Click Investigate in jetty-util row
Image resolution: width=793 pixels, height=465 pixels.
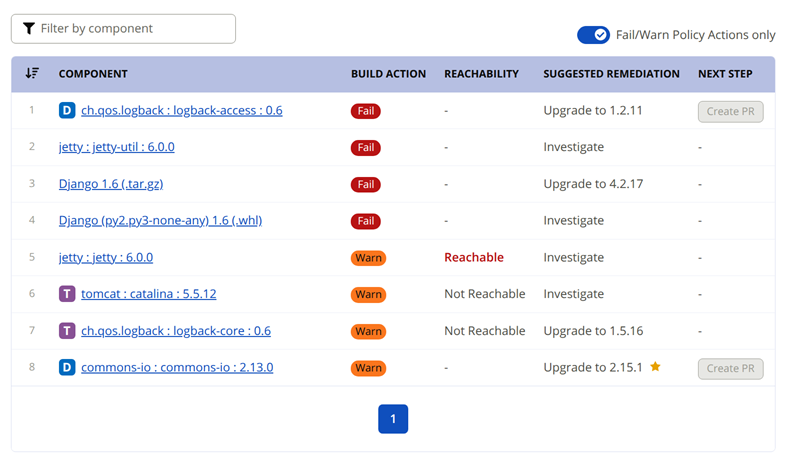pos(574,147)
